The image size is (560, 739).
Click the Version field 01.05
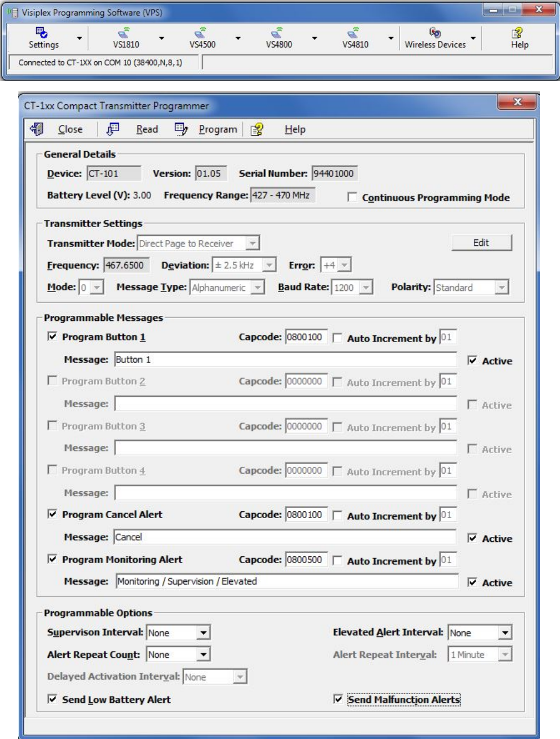211,173
